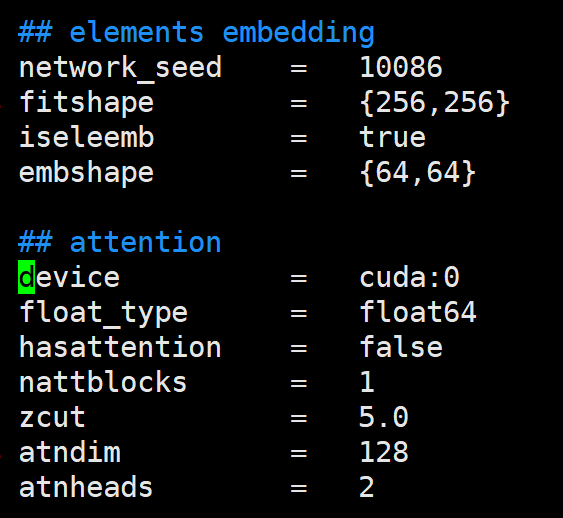
Task: Click the fitshape parameter name
Action: pyautogui.click(x=87, y=103)
